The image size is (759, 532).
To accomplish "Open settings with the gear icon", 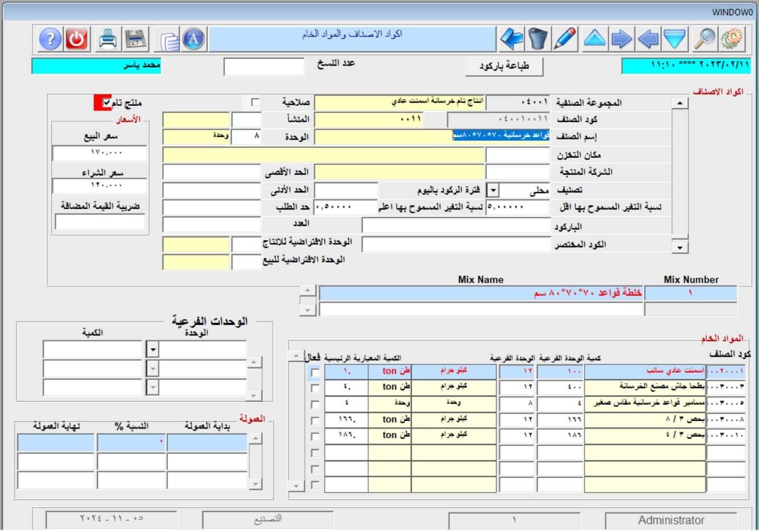I will click(x=732, y=39).
